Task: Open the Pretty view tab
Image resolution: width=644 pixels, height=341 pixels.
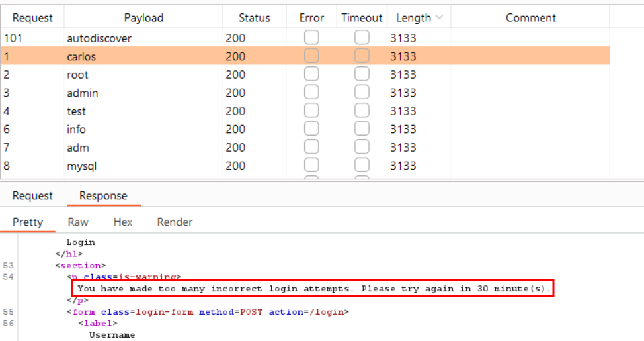Action: click(28, 222)
